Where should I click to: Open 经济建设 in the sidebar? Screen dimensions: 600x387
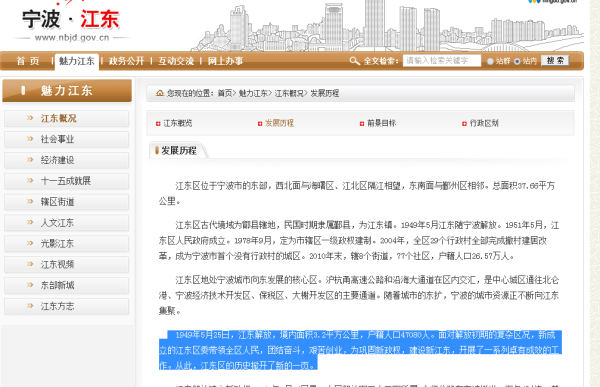pos(67,160)
